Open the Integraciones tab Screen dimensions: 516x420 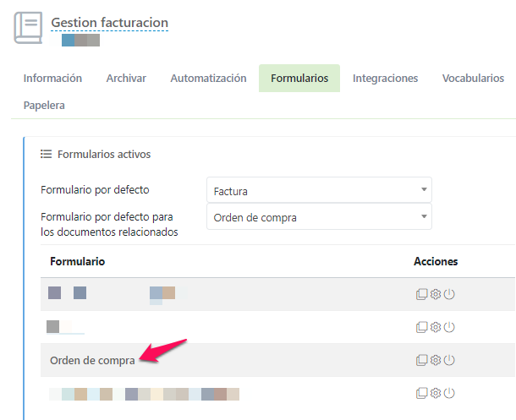coord(385,79)
